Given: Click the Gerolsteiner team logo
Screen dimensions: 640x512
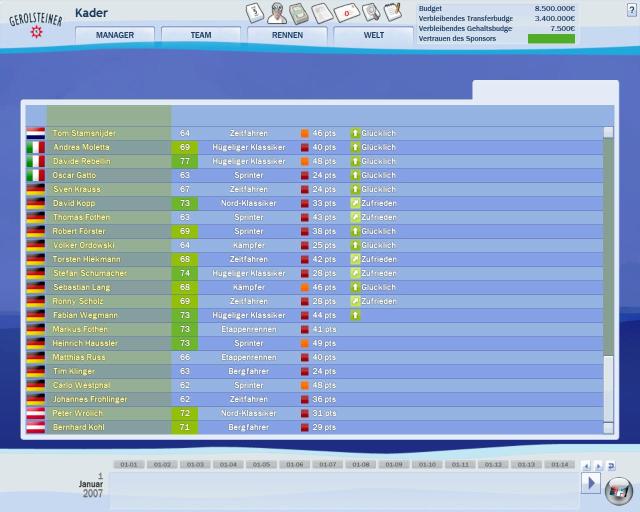Looking at the screenshot, I should point(36,24).
